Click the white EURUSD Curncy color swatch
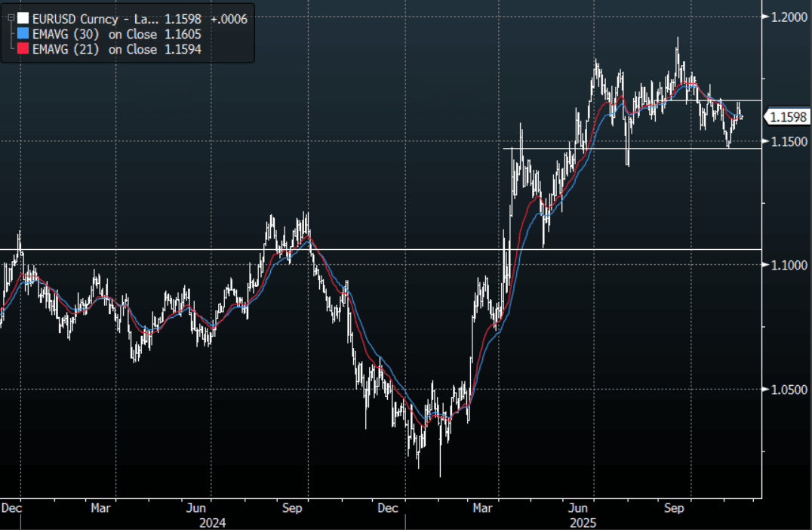812x530 pixels. pos(23,18)
